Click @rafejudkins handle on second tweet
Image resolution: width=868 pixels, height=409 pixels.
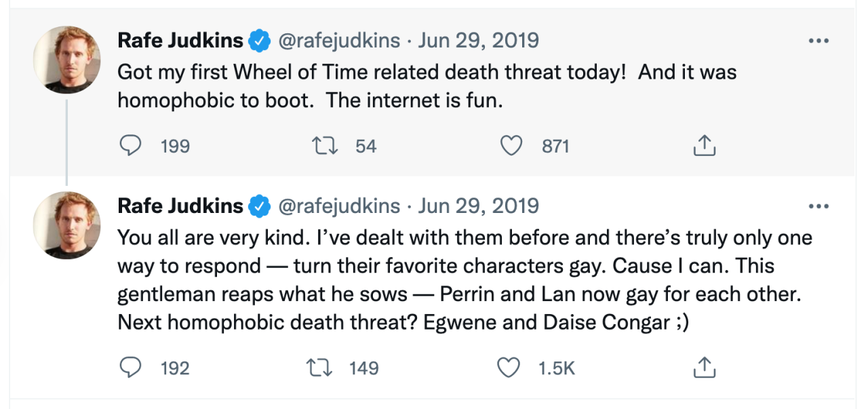339,206
